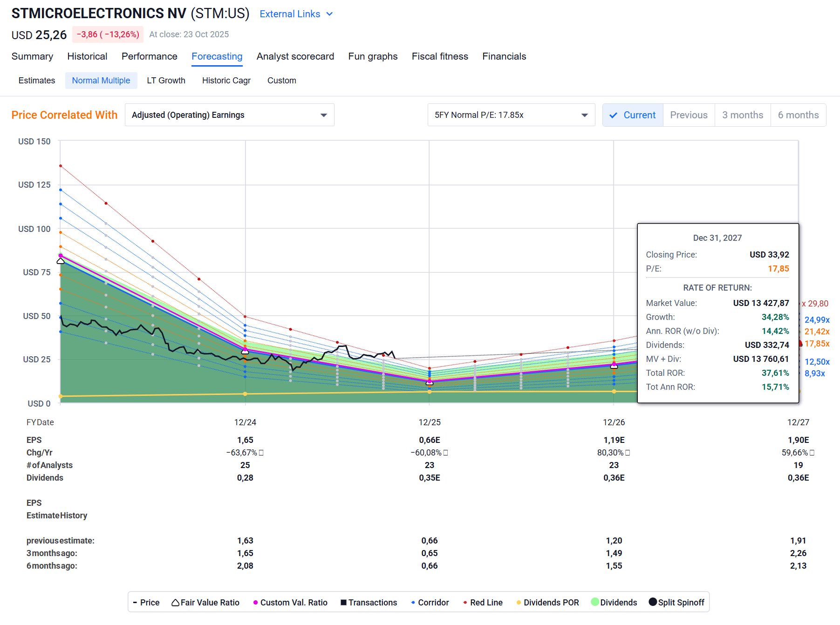Choose the Custom forecasting sub-tab
This screenshot has height=625, width=840.
[282, 81]
